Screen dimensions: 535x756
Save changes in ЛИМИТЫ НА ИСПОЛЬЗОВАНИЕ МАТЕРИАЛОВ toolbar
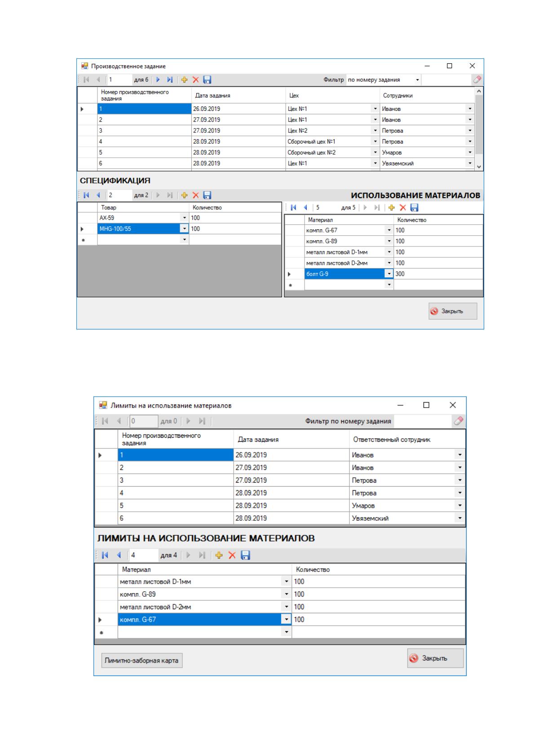pos(245,555)
